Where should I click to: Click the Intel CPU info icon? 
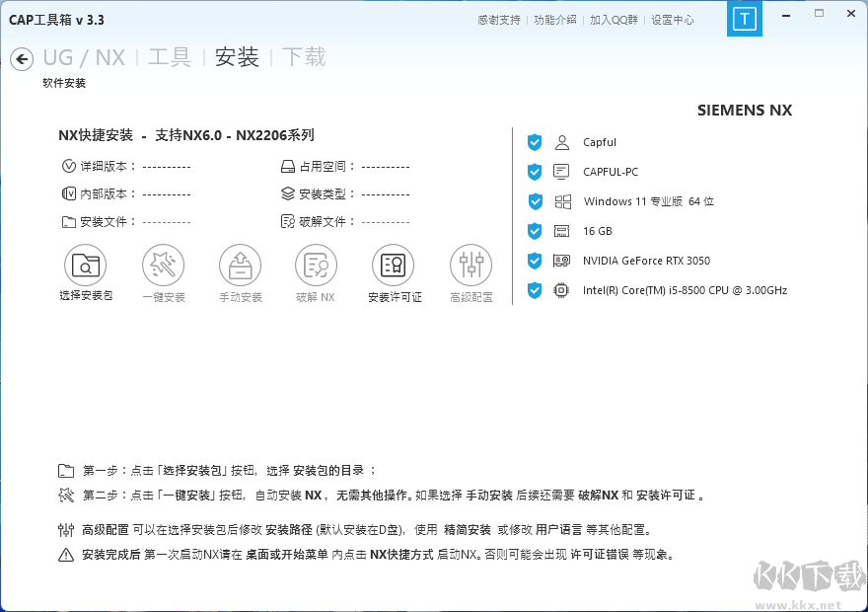point(561,290)
